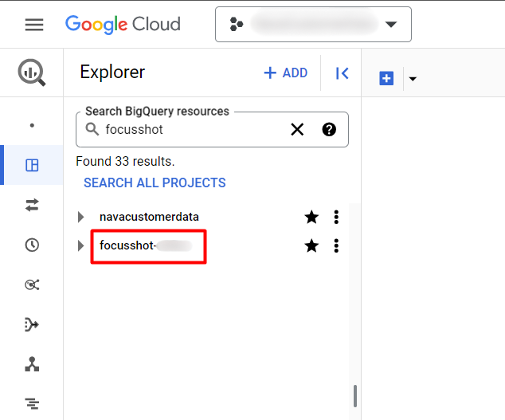Clear the focusshot search text
The image size is (505, 420).
click(297, 130)
